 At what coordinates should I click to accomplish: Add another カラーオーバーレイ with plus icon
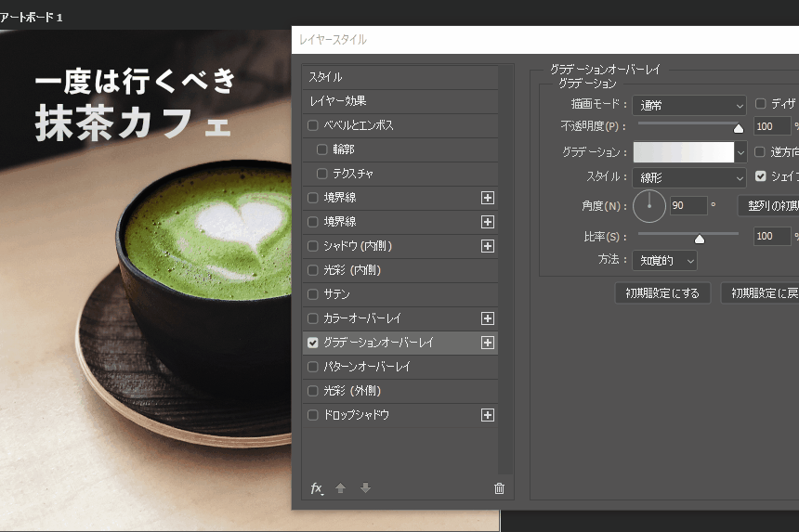coord(488,318)
